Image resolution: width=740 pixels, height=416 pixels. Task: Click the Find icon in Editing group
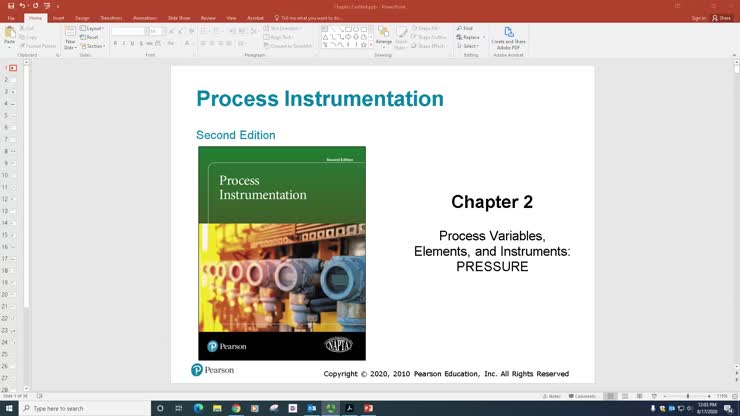[465, 28]
